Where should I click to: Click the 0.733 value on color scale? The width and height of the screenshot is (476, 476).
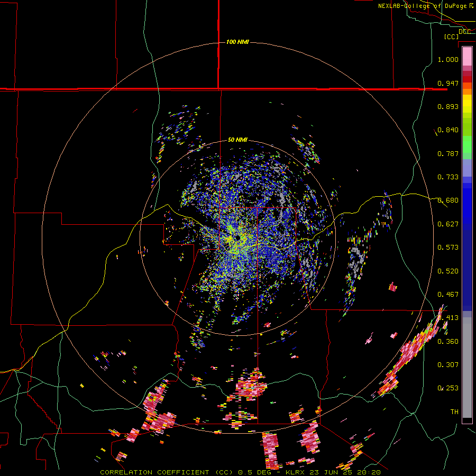(448, 177)
